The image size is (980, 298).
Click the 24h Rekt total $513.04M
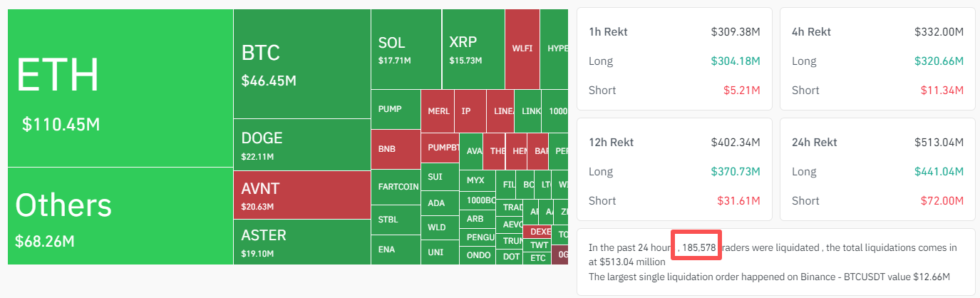pos(939,142)
